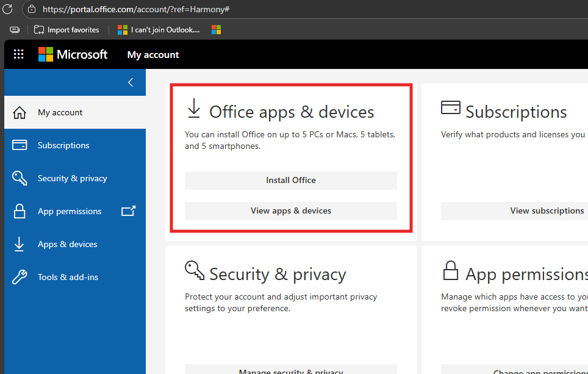Viewport: 588px width, 374px height.
Task: Click the card icon beside sidebar Subscriptions
Action: (20, 145)
